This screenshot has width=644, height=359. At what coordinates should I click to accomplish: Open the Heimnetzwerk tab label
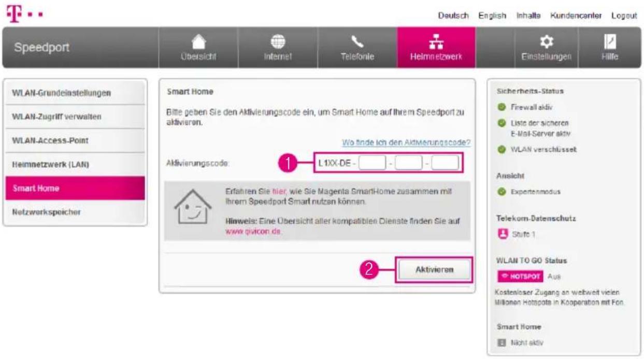[x=436, y=58]
